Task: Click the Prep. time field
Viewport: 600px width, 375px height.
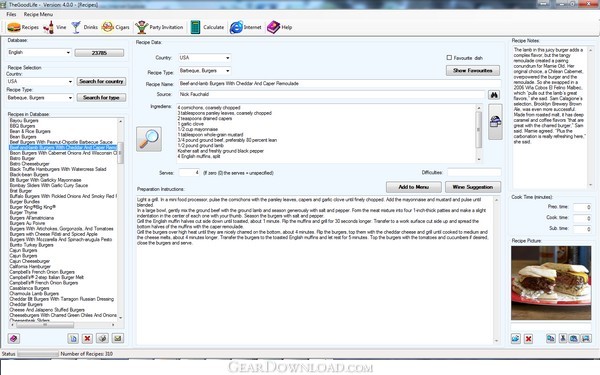Action: 582,207
